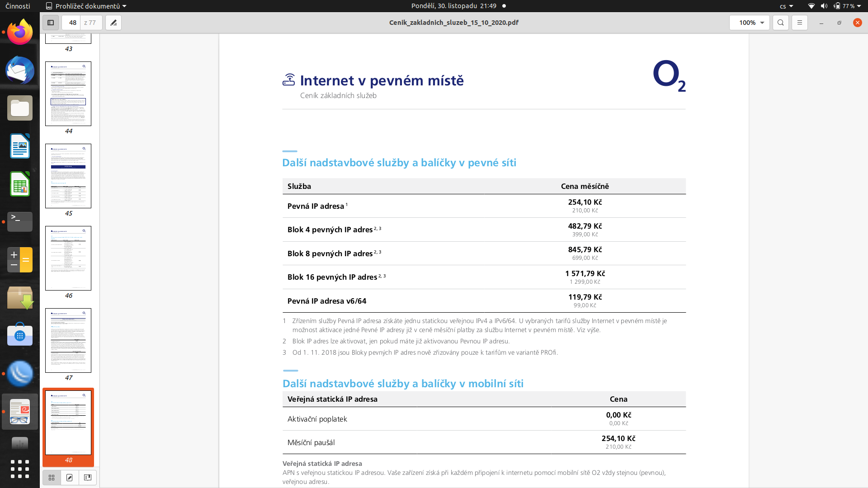Select page 46 thumbnail
The height and width of the screenshot is (488, 868).
68,258
